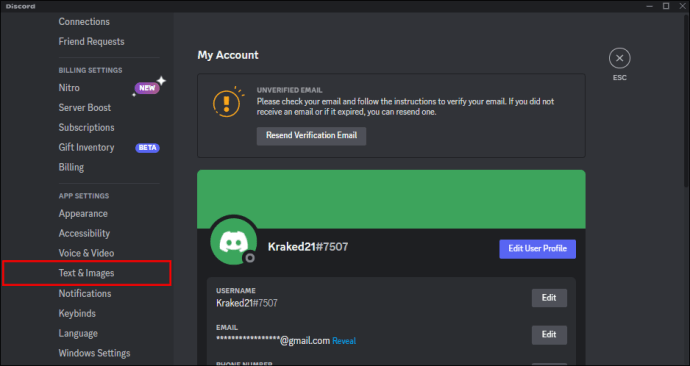The width and height of the screenshot is (690, 366).
Task: Click the Gift Inventory BETA badge
Action: click(x=147, y=148)
